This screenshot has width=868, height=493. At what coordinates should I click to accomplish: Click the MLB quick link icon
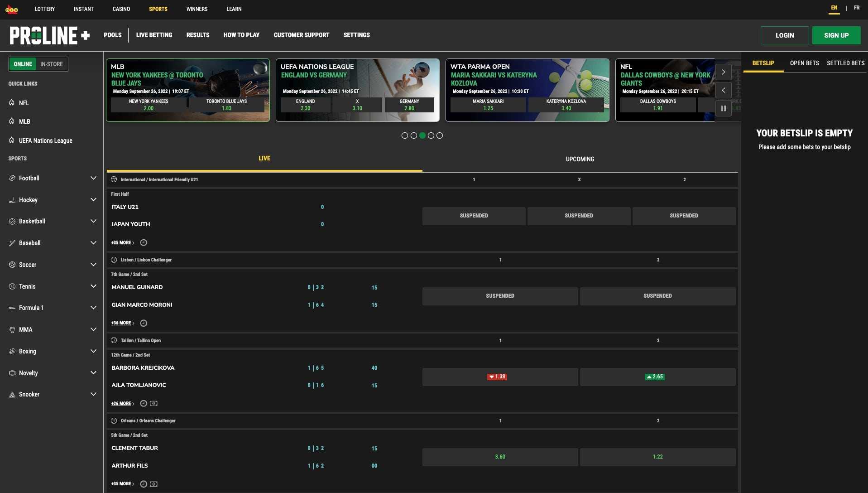click(x=12, y=121)
